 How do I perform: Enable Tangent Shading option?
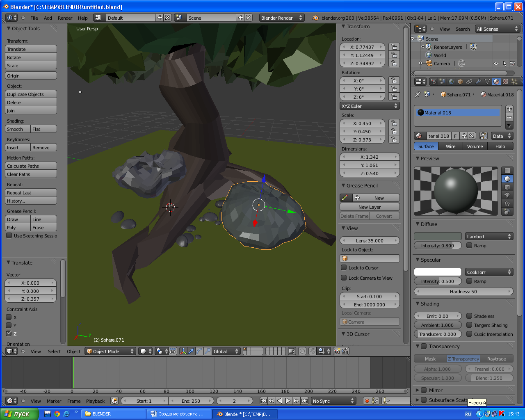(x=469, y=325)
